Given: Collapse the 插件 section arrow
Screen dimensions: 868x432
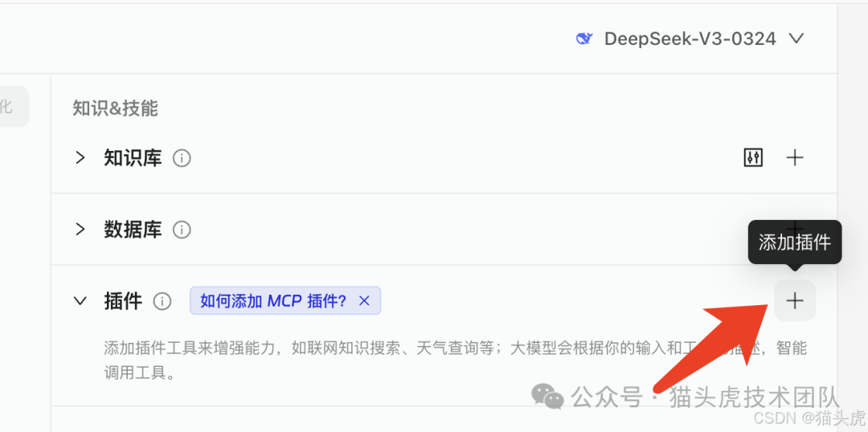Looking at the screenshot, I should 81,301.
